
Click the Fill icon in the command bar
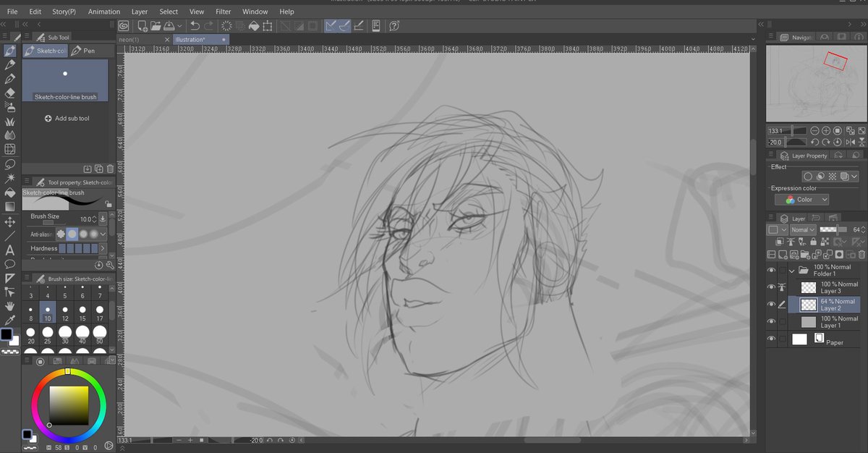[254, 26]
